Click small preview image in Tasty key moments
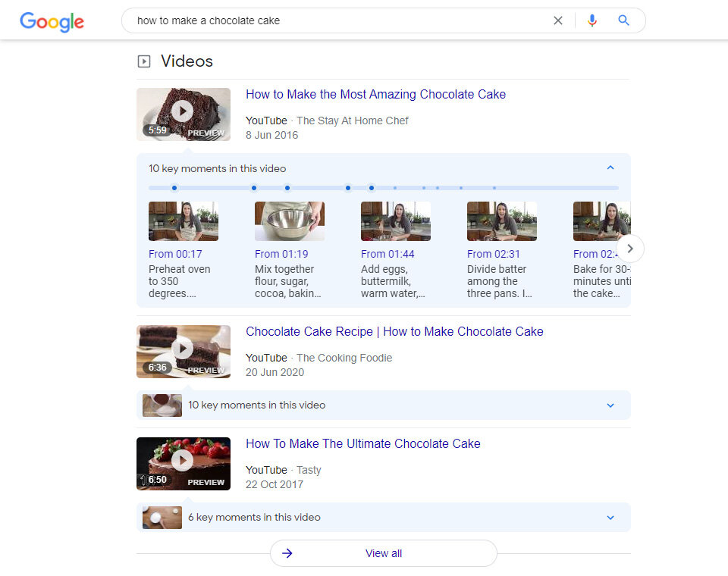The image size is (728, 576). pos(162,518)
